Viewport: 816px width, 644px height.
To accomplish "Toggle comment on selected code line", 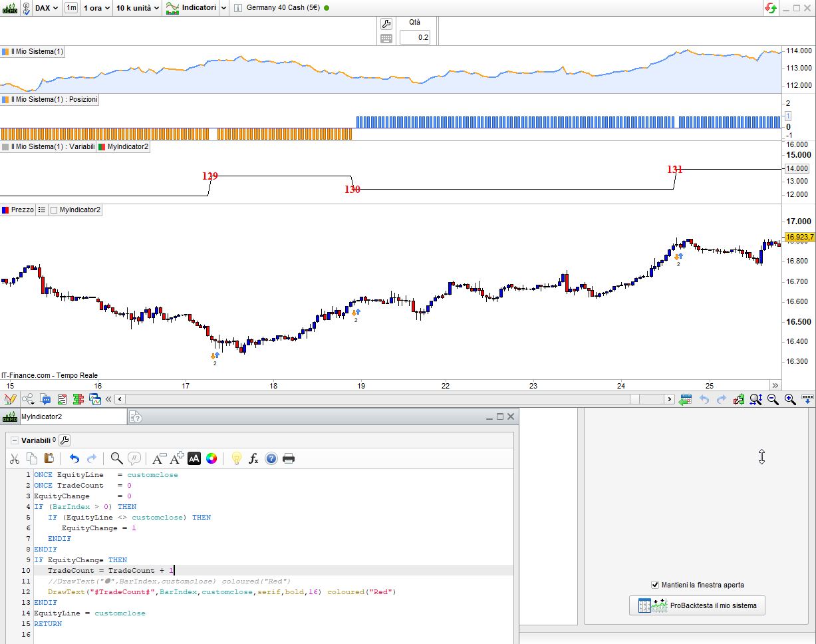I will tap(134, 458).
